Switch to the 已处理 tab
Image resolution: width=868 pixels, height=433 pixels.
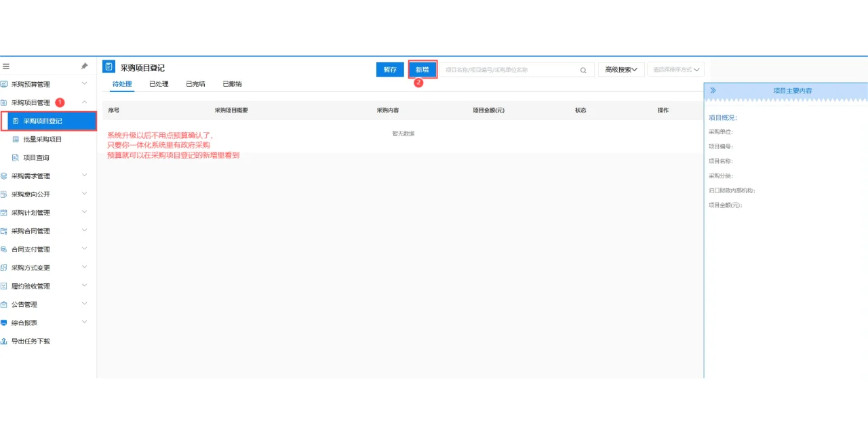pyautogui.click(x=159, y=84)
